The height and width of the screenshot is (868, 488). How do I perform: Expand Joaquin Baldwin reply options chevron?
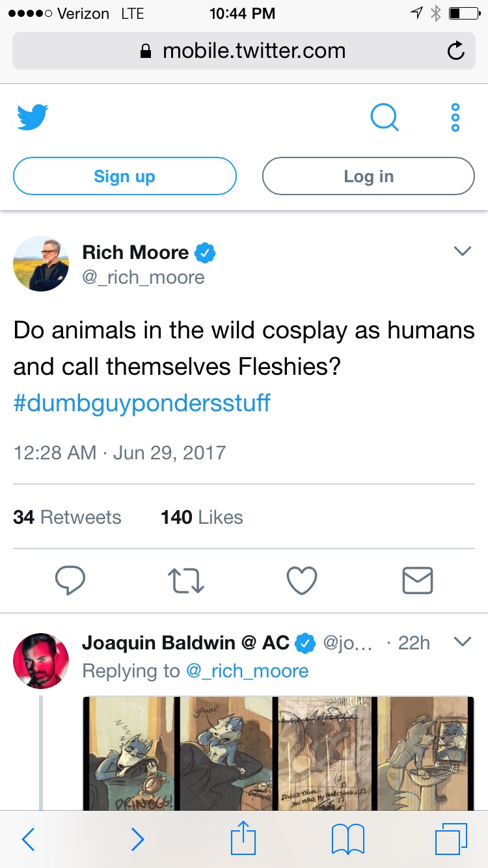tap(462, 642)
